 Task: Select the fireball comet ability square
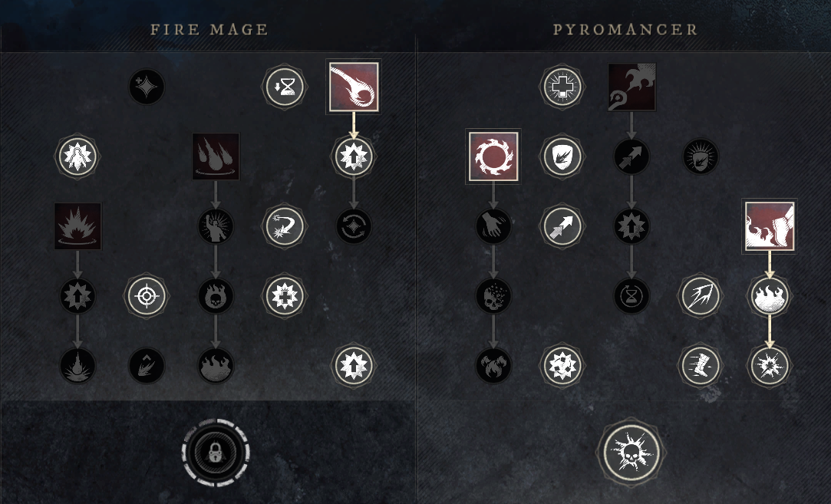354,87
